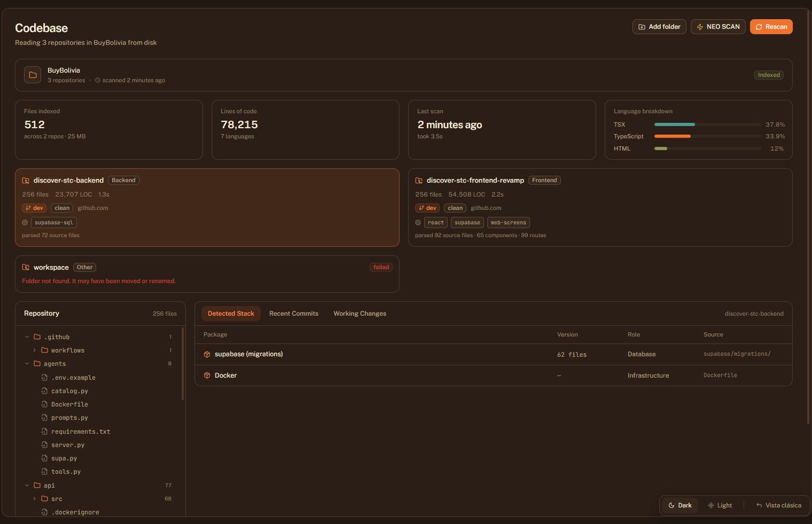This screenshot has width=812, height=524.
Task: Click the package icon for supabase (migrations)
Action: pyautogui.click(x=207, y=355)
